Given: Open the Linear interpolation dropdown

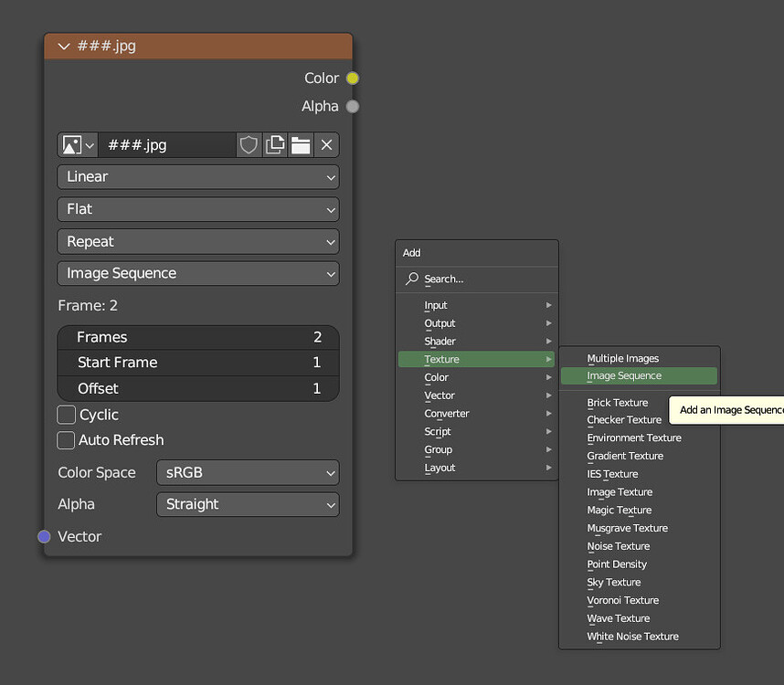Looking at the screenshot, I should (198, 177).
